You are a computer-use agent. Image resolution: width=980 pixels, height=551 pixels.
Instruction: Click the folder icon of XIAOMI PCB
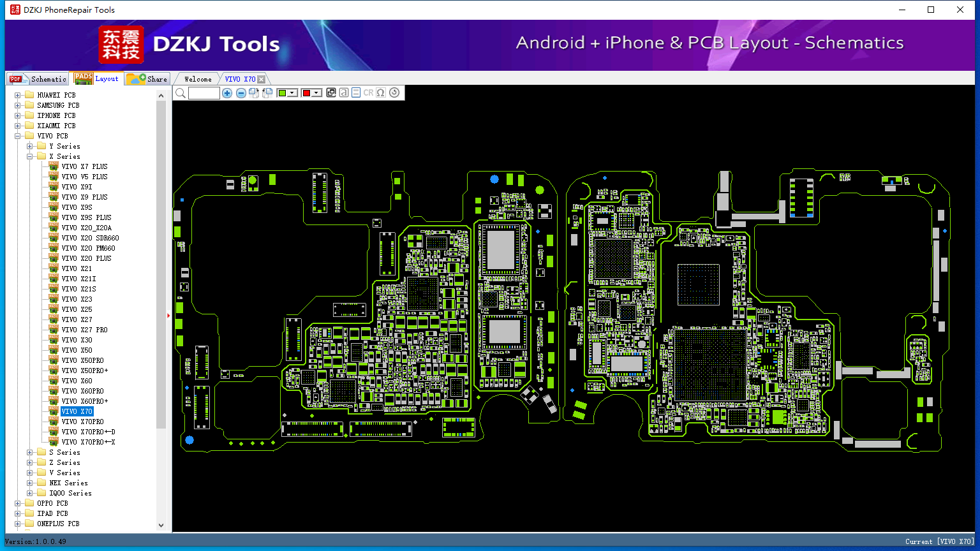[29, 126]
